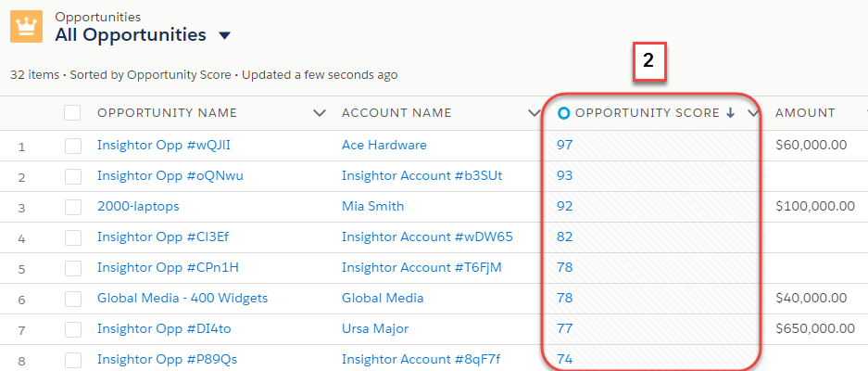The height and width of the screenshot is (371, 868).
Task: Click the Opportunities crown icon
Action: click(26, 26)
